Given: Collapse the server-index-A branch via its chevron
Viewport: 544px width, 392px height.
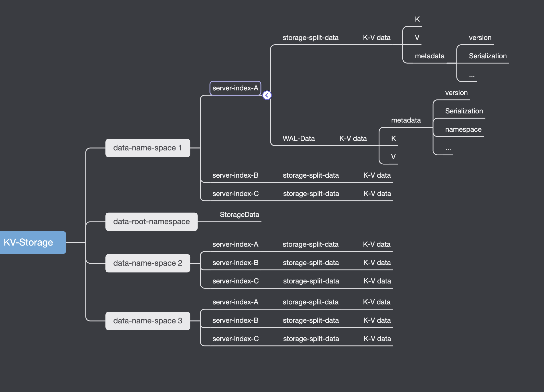Looking at the screenshot, I should [267, 95].
